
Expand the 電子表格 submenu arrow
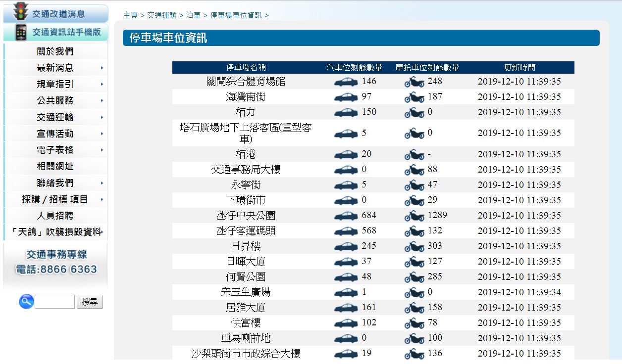[102, 150]
